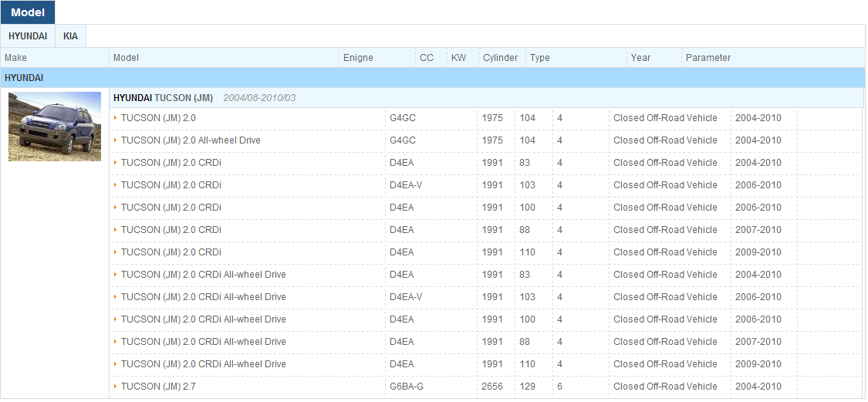Open TUCSON (JM) 2.0 CRDi D4EA-V 103 KW
The height and width of the screenshot is (402, 868).
click(x=171, y=185)
